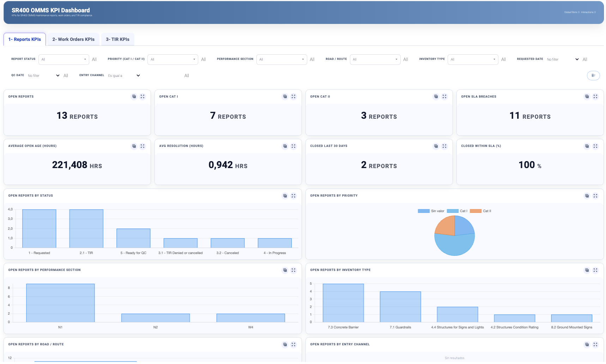Expand the Requested Date filter chevron

pos(577,59)
